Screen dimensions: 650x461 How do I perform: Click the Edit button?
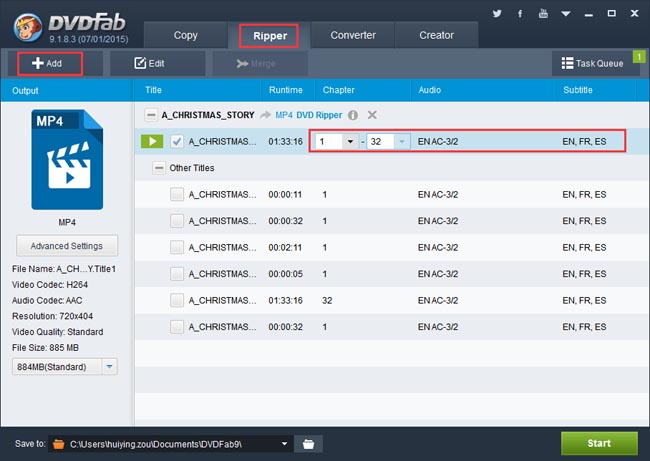click(x=157, y=63)
